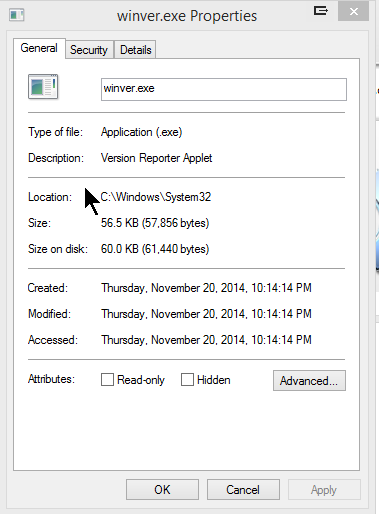The height and width of the screenshot is (514, 379).
Task: Click the date value next to Created
Action: tap(206, 288)
